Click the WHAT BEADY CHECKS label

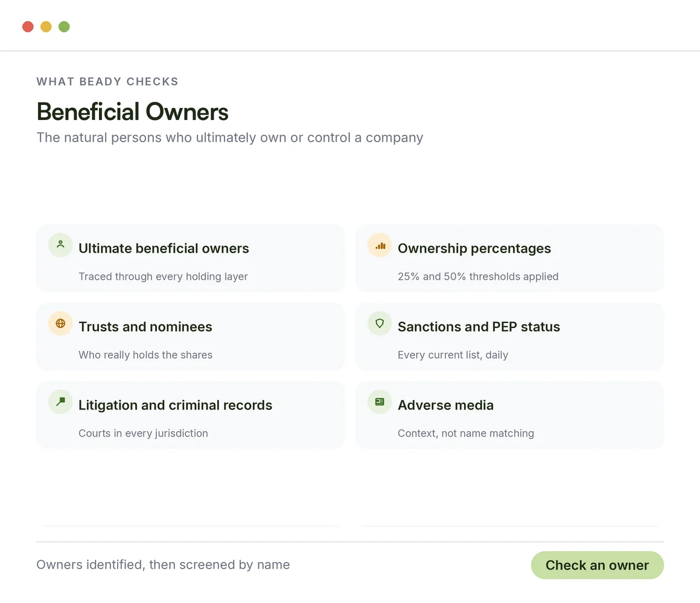click(107, 81)
